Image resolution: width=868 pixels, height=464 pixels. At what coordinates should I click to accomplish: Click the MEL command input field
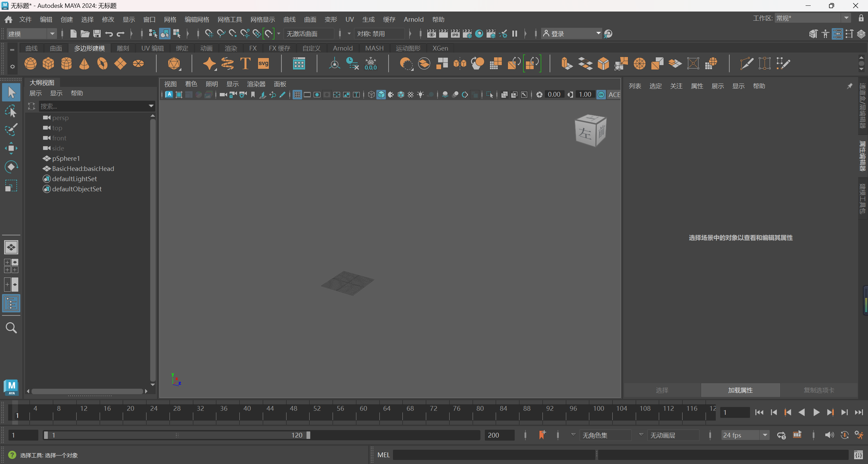pyautogui.click(x=494, y=455)
